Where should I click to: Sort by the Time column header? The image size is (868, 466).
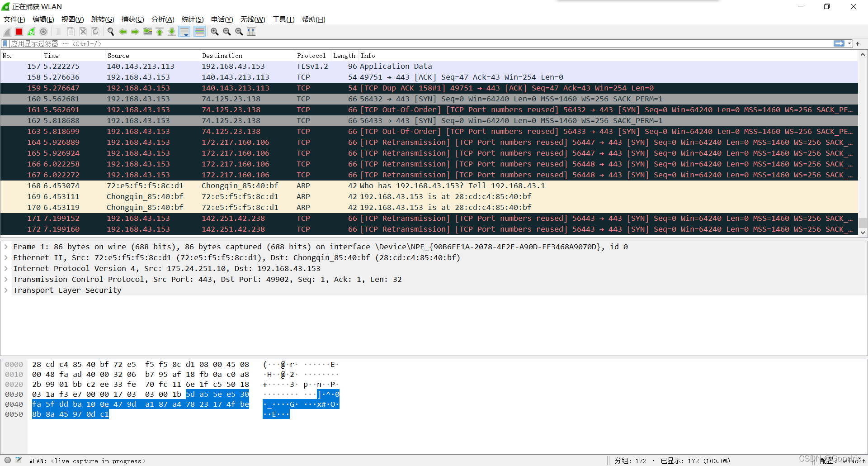73,56
